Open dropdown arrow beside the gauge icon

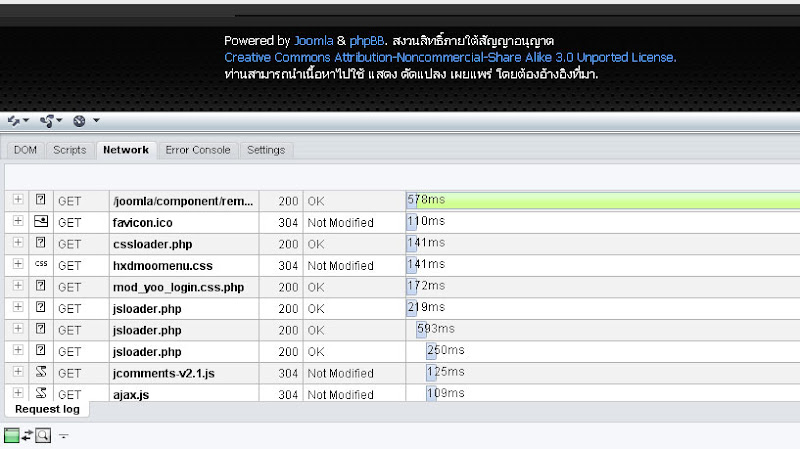coord(96,120)
